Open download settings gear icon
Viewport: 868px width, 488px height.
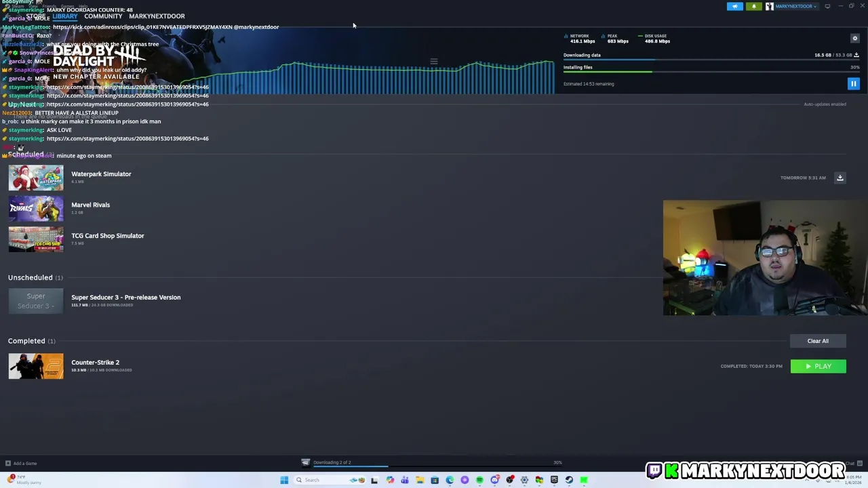pyautogui.click(x=854, y=38)
